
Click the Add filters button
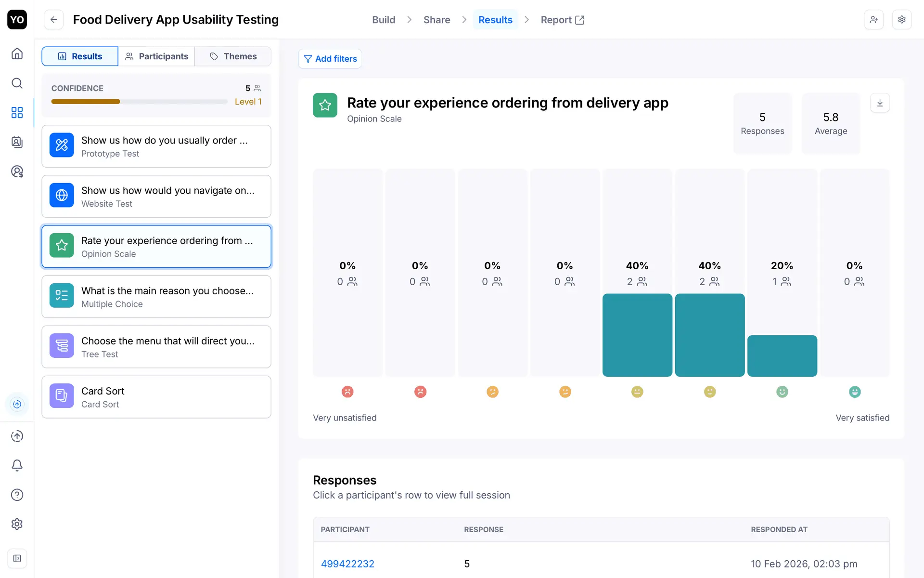330,59
